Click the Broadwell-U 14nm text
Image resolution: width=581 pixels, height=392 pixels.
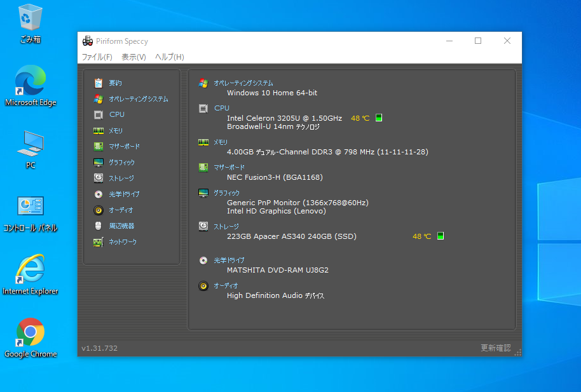(273, 126)
